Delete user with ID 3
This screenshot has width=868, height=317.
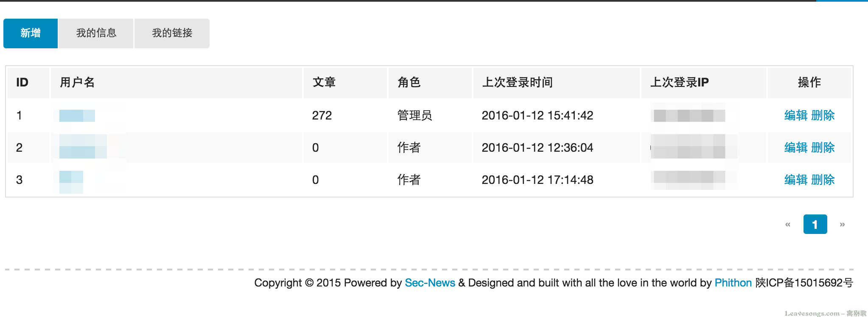(823, 180)
